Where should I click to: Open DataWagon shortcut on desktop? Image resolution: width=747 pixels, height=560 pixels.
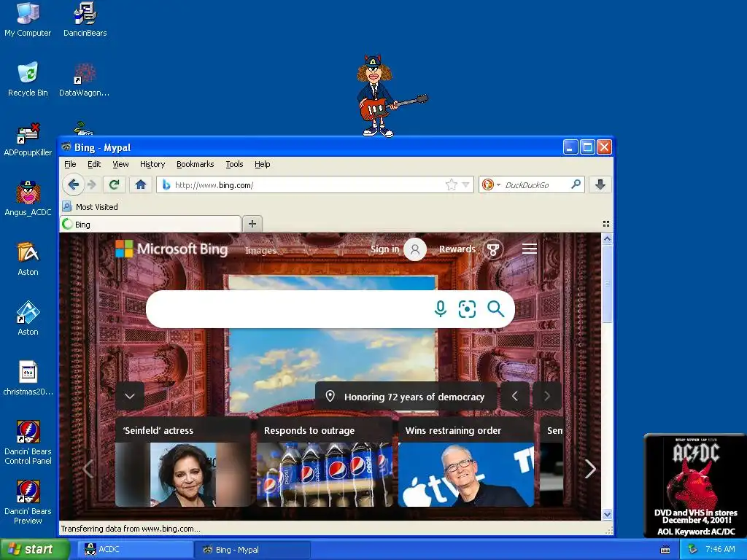tap(85, 79)
